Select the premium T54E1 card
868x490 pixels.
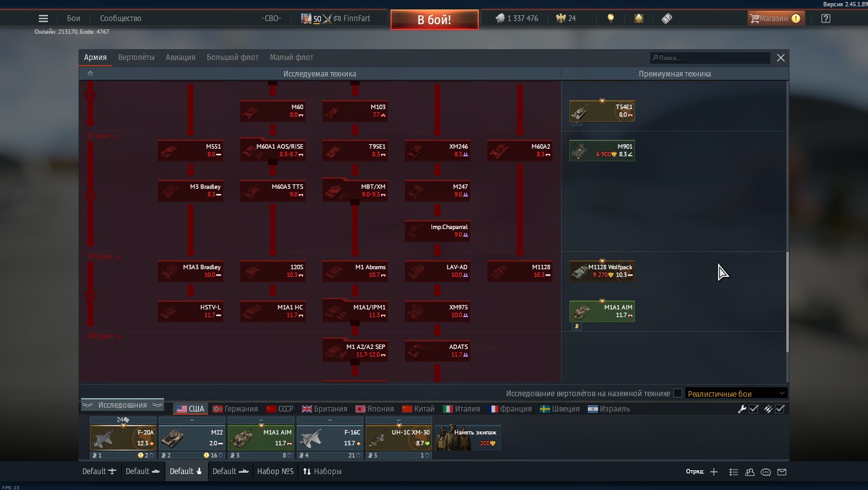pos(602,112)
